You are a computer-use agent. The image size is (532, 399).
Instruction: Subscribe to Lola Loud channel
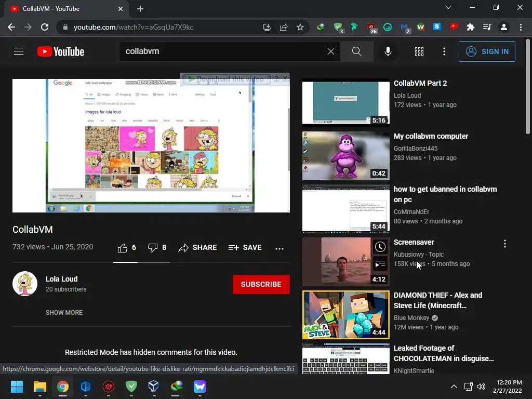coord(261,284)
